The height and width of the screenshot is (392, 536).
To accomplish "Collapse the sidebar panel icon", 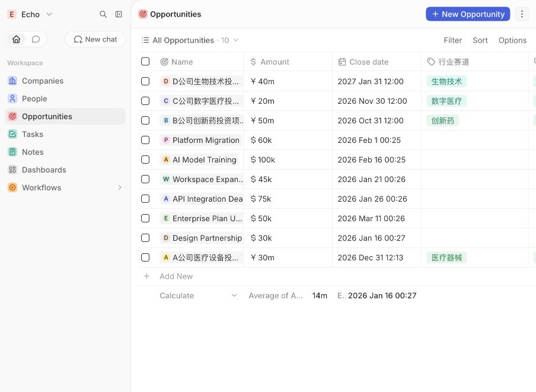I will click(119, 14).
